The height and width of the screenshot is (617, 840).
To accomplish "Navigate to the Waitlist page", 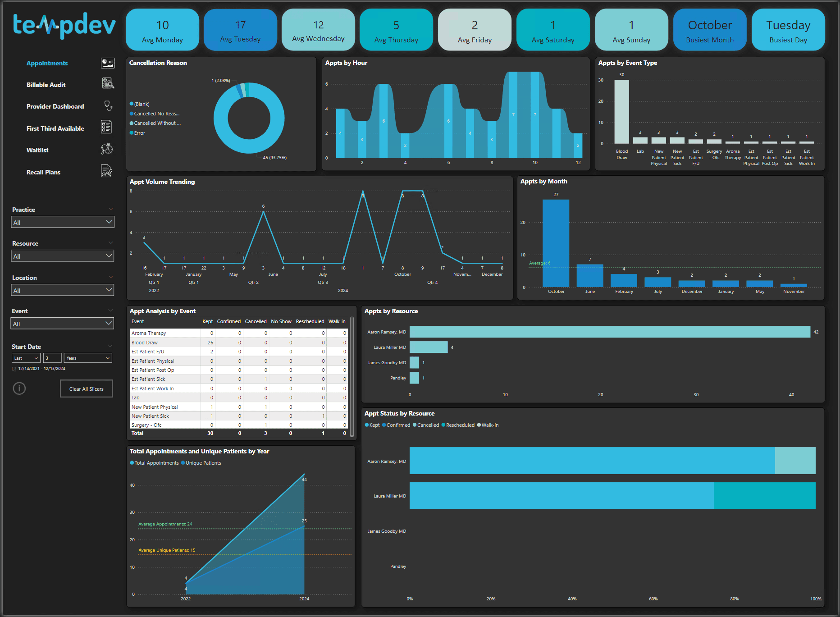I will click(x=37, y=150).
